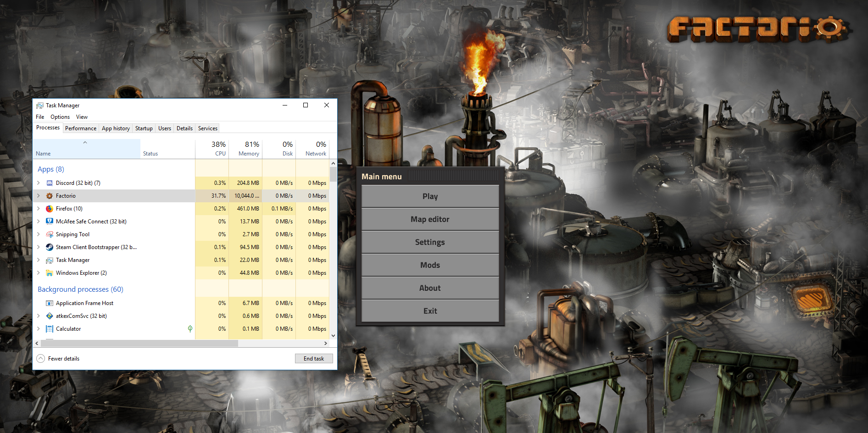Click the Firefox icon in the Apps list
The height and width of the screenshot is (433, 868).
point(50,209)
